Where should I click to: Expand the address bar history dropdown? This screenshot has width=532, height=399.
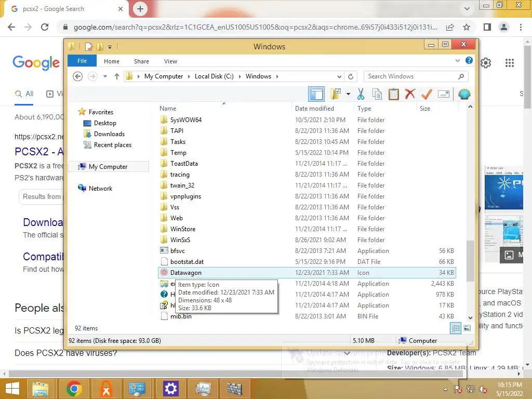(x=339, y=76)
